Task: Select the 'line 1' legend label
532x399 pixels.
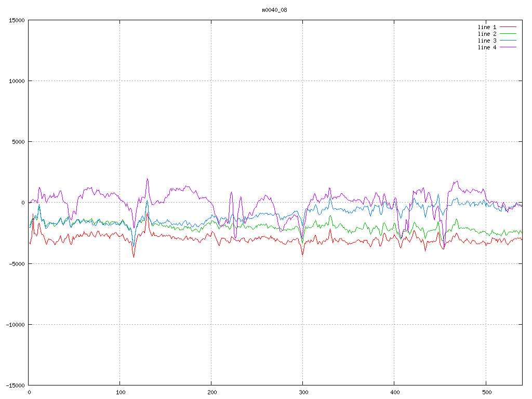Action: (x=487, y=27)
